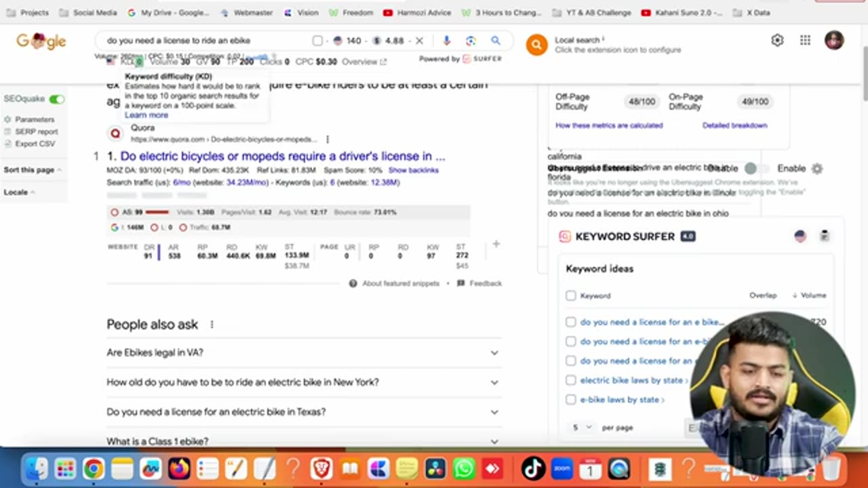Open Finder from the dock
Image resolution: width=868 pixels, height=488 pixels.
tap(36, 468)
